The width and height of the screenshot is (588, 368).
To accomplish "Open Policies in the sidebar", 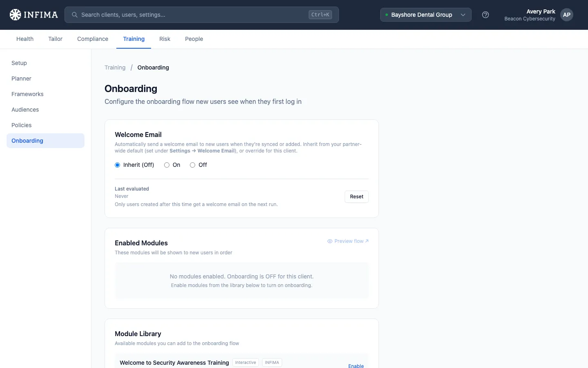I will pos(45,125).
